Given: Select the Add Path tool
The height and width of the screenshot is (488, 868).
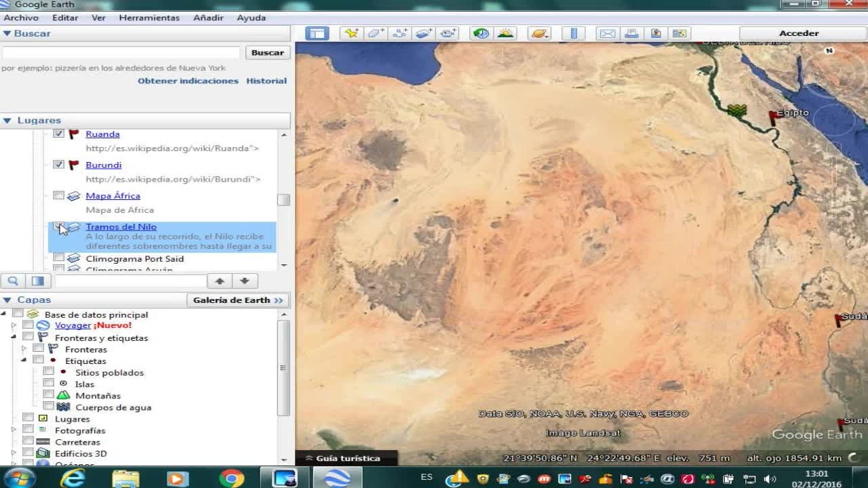Looking at the screenshot, I should tap(400, 33).
